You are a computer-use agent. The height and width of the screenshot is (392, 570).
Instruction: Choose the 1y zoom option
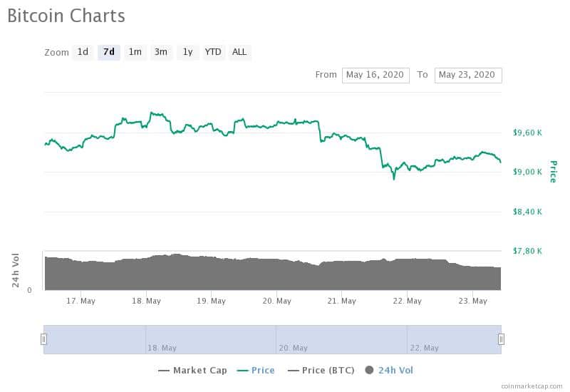click(x=187, y=52)
